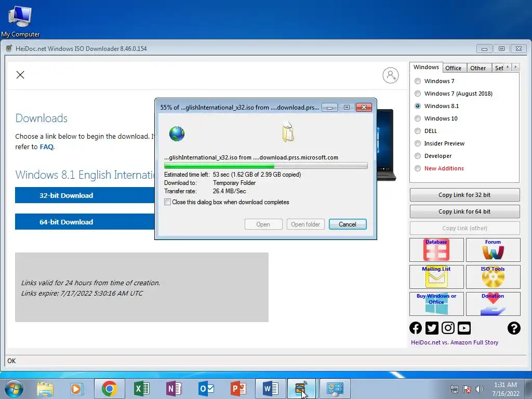532x399 pixels.
Task: Click the 'OK' status bar text
Action: (11, 361)
